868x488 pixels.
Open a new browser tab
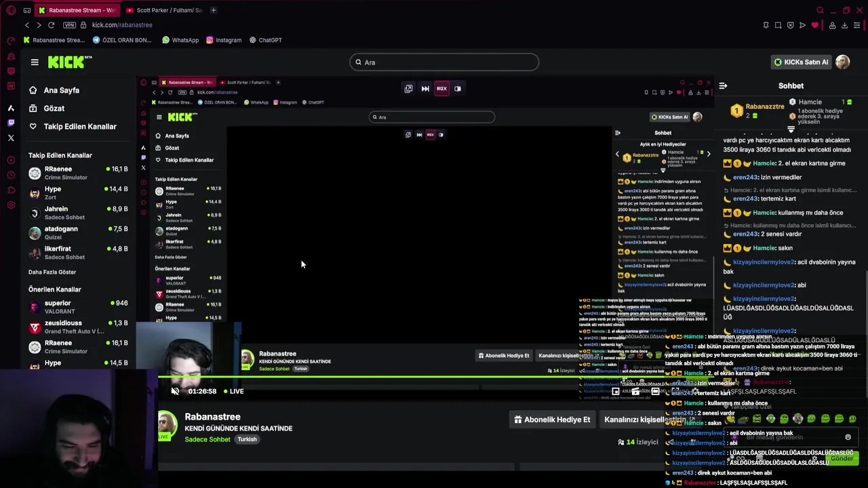point(213,10)
